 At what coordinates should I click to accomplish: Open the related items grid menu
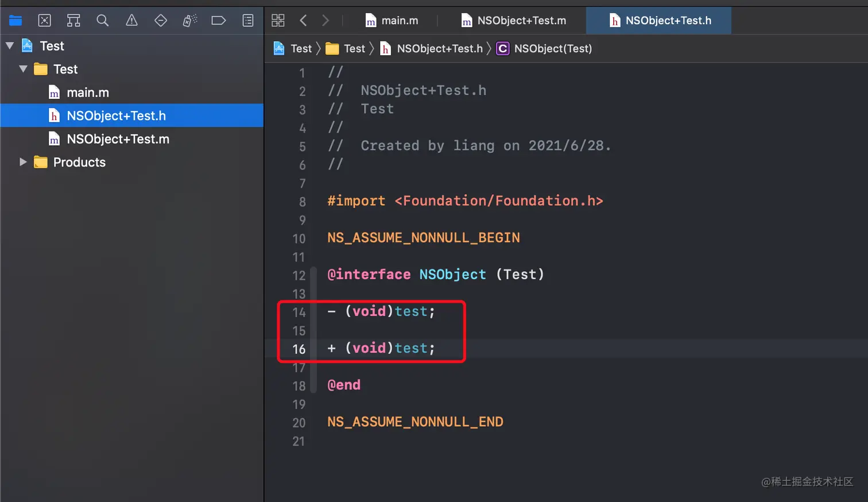[x=278, y=21]
